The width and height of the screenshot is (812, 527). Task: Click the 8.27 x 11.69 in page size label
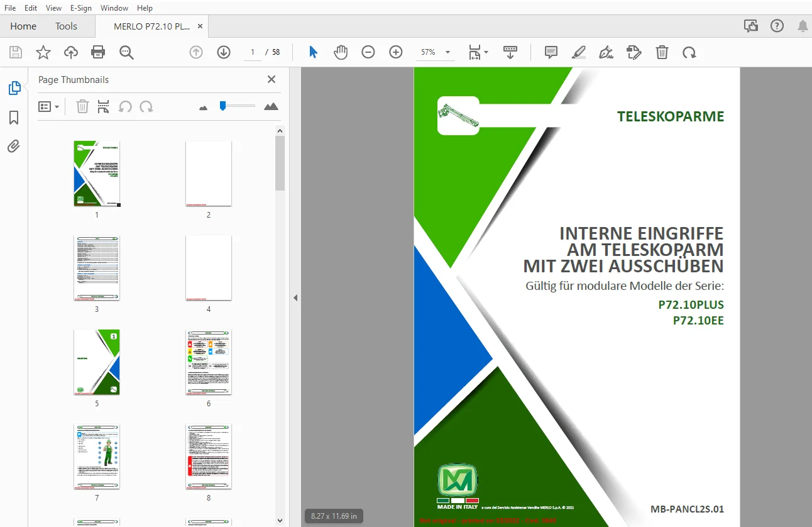pyautogui.click(x=334, y=516)
